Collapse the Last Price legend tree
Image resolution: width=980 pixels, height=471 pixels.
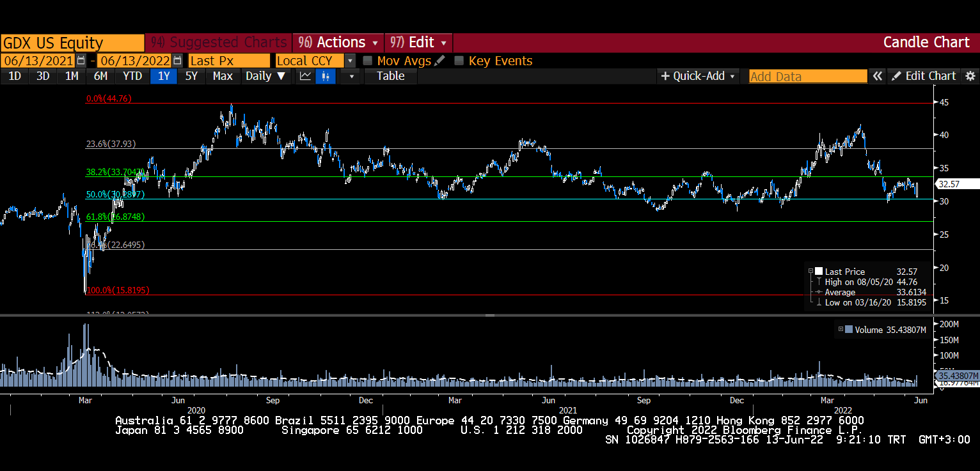[x=810, y=272]
